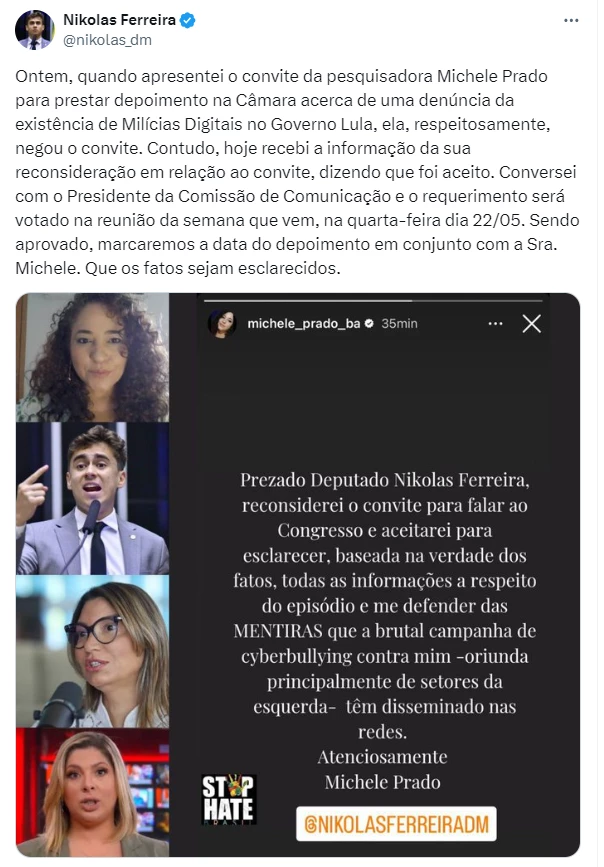This screenshot has width=604, height=867.
Task: Open the michele_prado_ba username in the story
Action: (x=304, y=323)
